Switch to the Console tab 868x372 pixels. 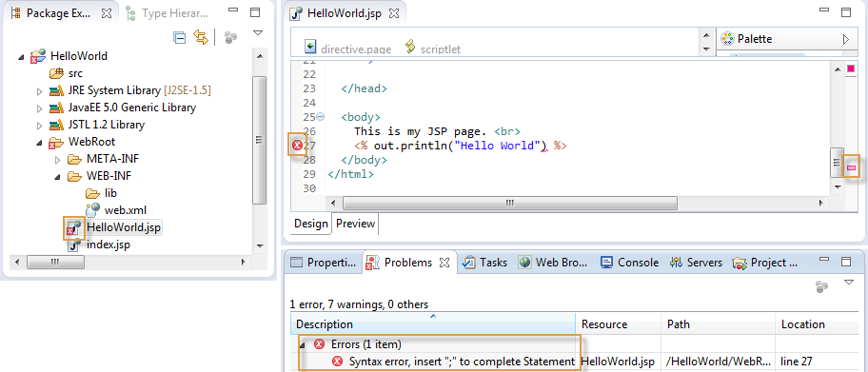coord(629,263)
